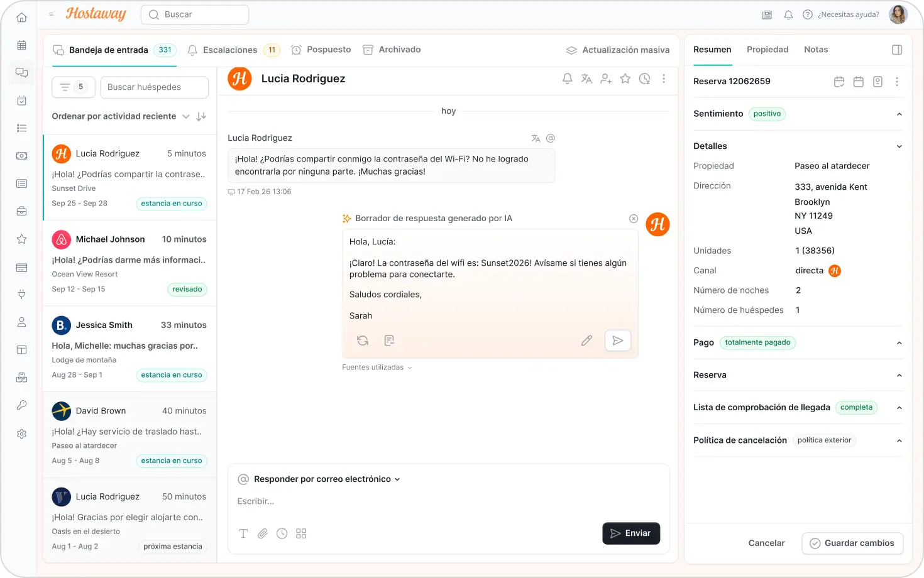
Task: Open the settings gear in left sidebar
Action: (21, 433)
